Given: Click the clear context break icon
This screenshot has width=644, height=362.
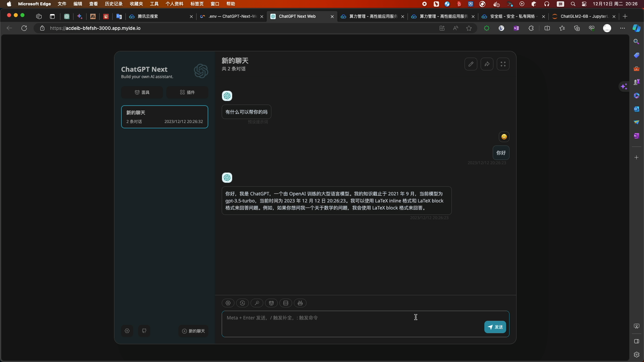Looking at the screenshot, I should coord(286,303).
